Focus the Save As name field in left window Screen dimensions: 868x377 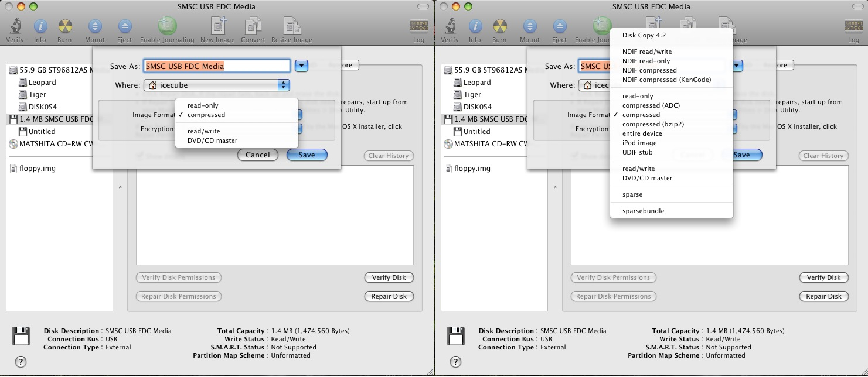pyautogui.click(x=217, y=66)
